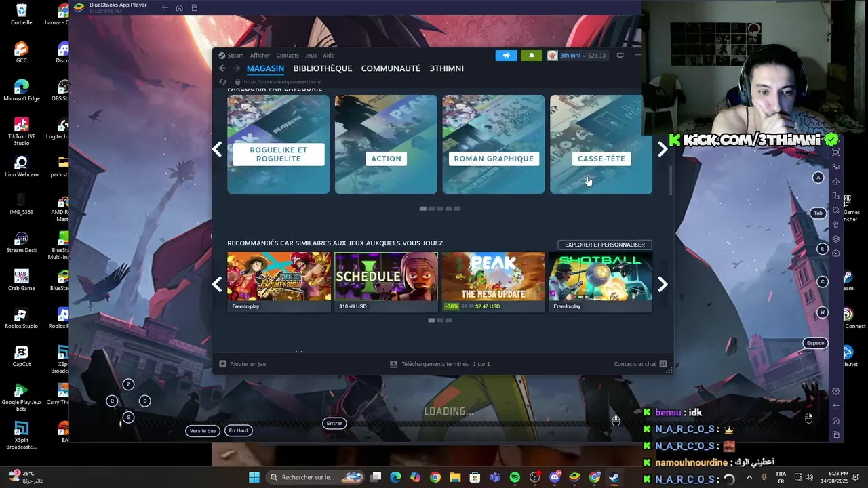Click BlueStacks title bar home icon
This screenshot has height=488, width=868.
[x=179, y=7]
